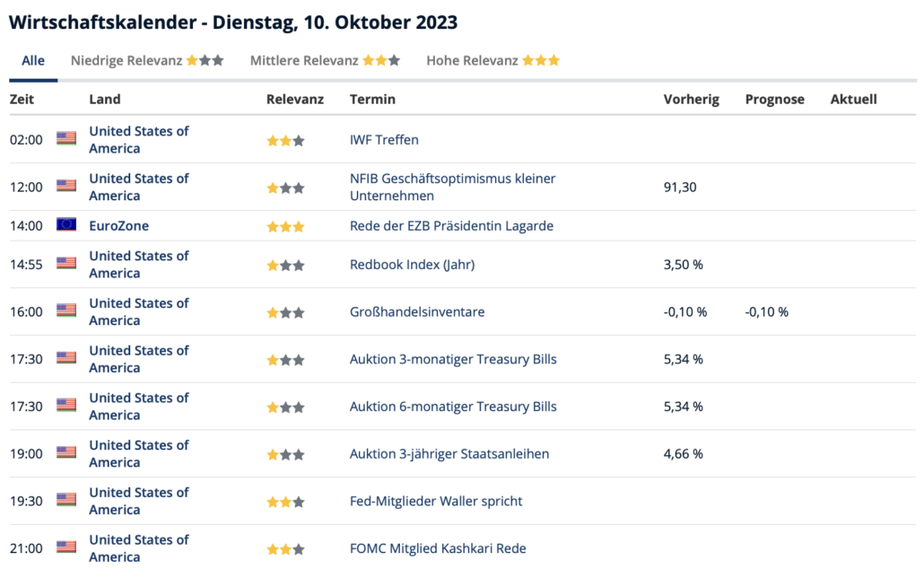Screen dimensions: 924x569
Task: Click the previous value 91,30
Action: point(680,188)
